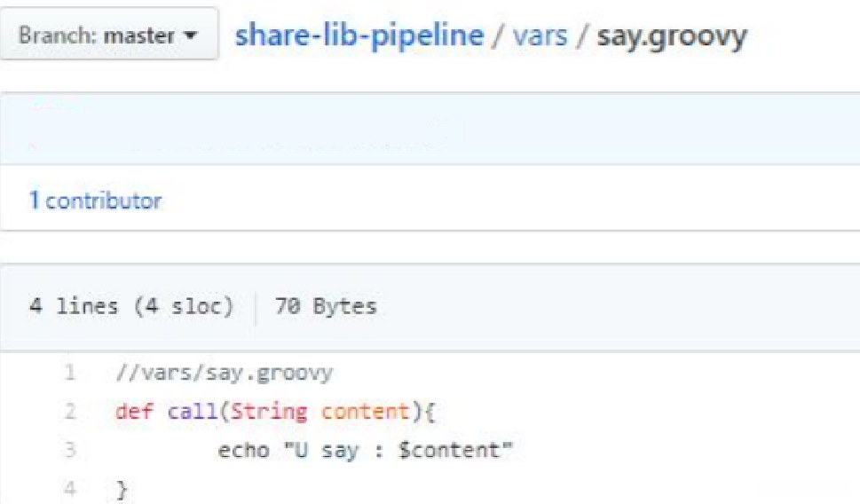The width and height of the screenshot is (860, 504).
Task: Navigate to the vars folder breadcrumb
Action: point(538,36)
